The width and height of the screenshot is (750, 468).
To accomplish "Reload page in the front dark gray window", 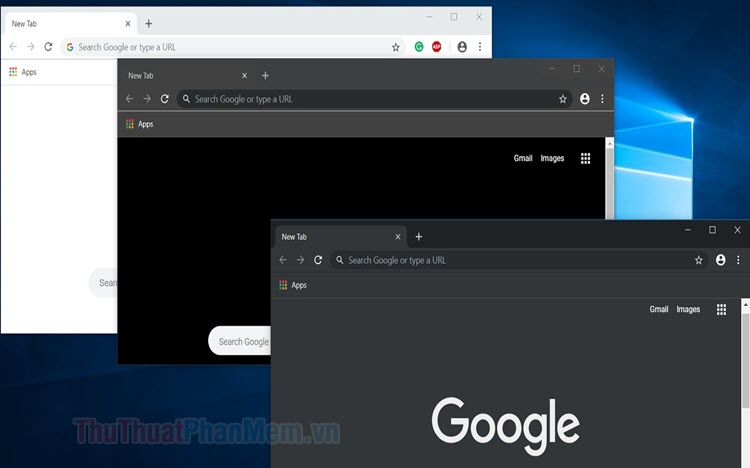I will tap(318, 260).
